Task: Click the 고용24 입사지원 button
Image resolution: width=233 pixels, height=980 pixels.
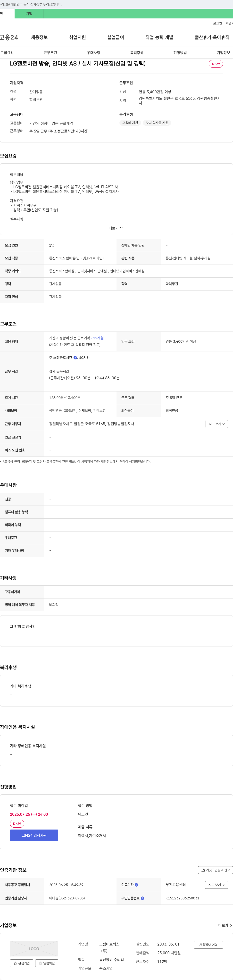Action: pos(34,835)
